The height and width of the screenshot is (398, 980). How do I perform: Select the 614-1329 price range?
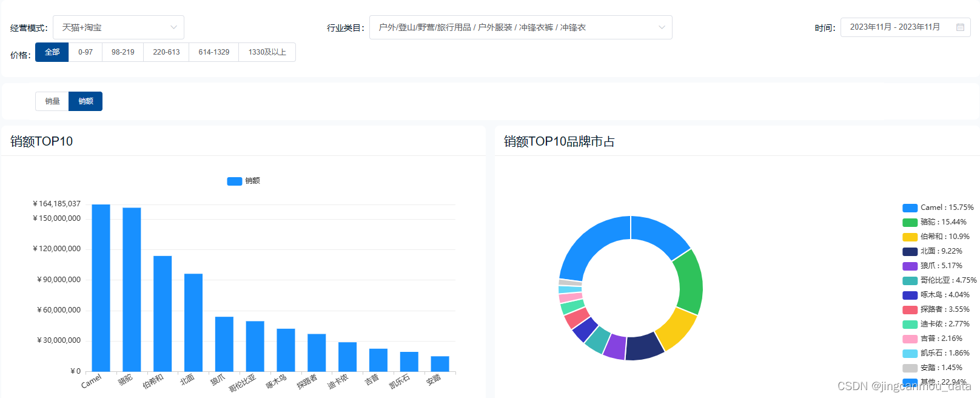[x=214, y=52]
